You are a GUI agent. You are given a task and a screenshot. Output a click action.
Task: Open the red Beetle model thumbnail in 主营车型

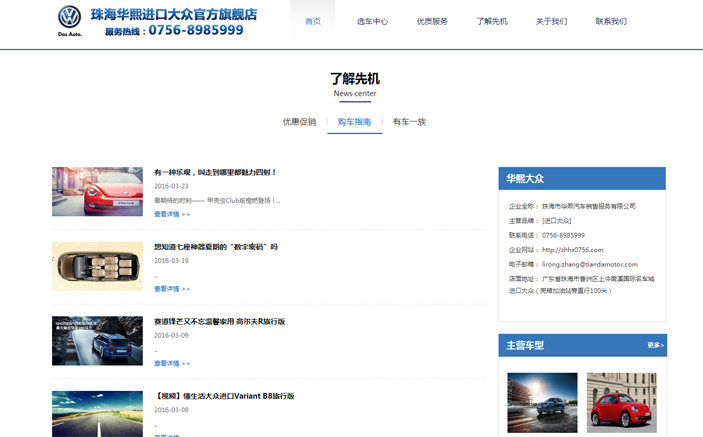(x=621, y=402)
